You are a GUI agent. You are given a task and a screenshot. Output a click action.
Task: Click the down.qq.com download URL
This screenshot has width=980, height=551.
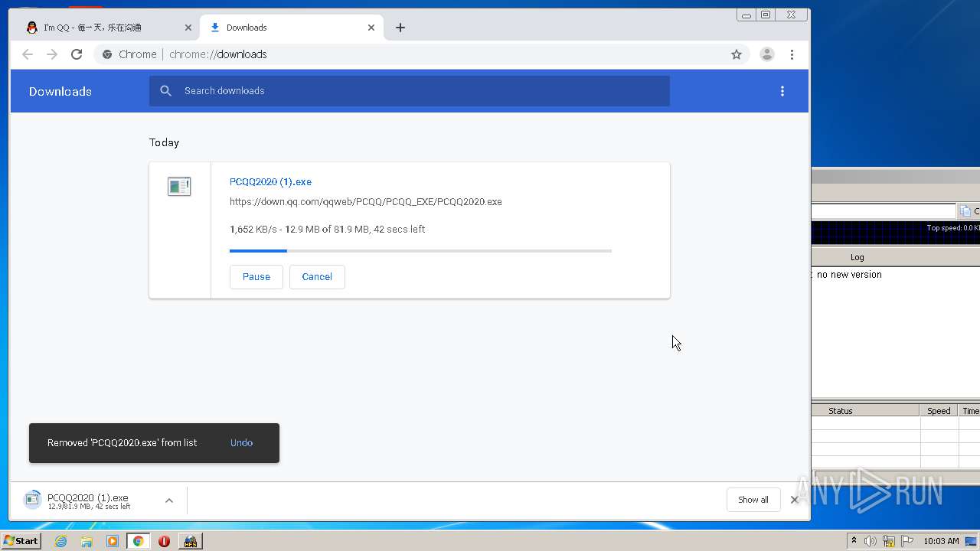(366, 202)
